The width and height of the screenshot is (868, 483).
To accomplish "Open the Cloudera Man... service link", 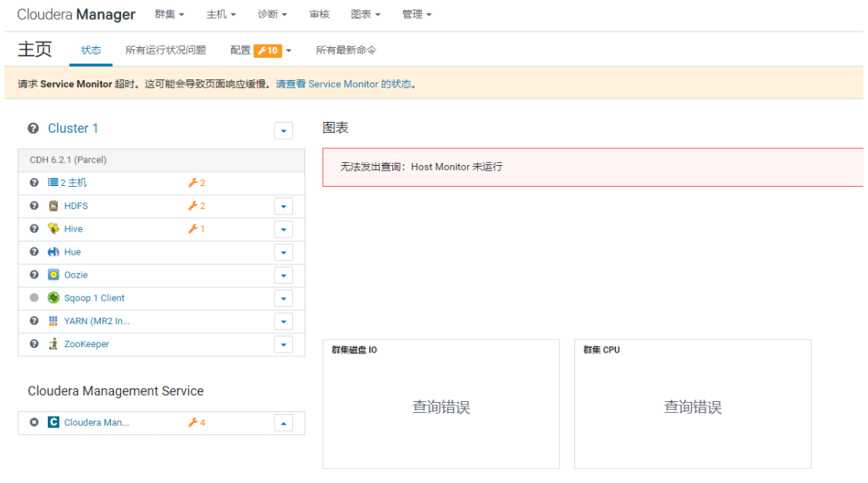I will [x=96, y=423].
